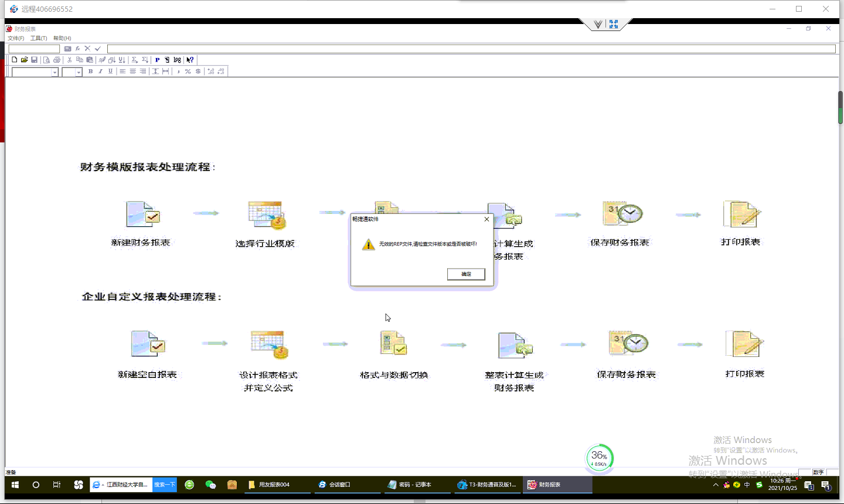Open the 文件(F) menu
844x504 pixels.
[x=16, y=38]
